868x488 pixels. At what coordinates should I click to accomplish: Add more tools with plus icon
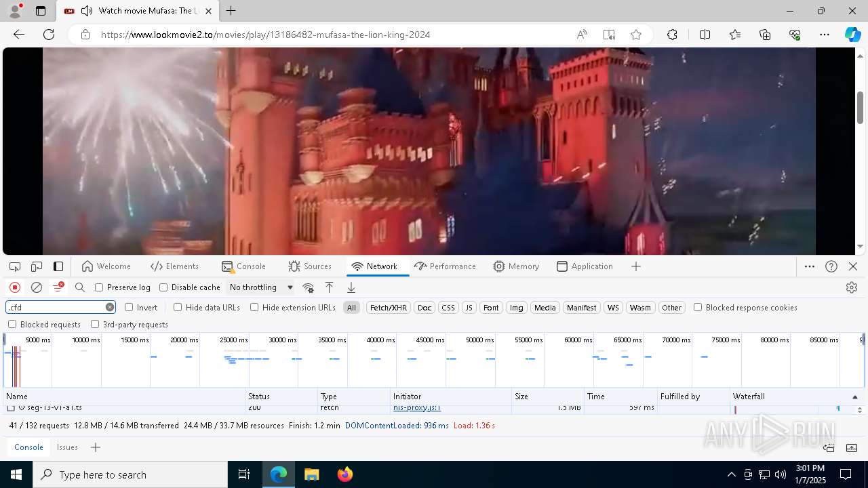(636, 266)
